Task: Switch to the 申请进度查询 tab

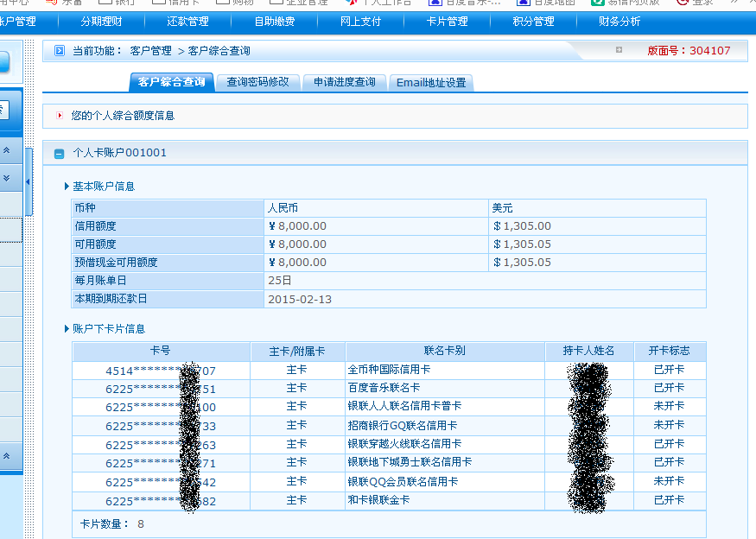Action: [x=344, y=82]
